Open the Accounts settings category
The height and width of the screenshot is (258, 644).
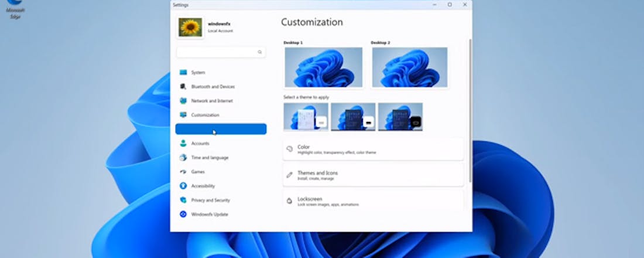click(x=221, y=143)
